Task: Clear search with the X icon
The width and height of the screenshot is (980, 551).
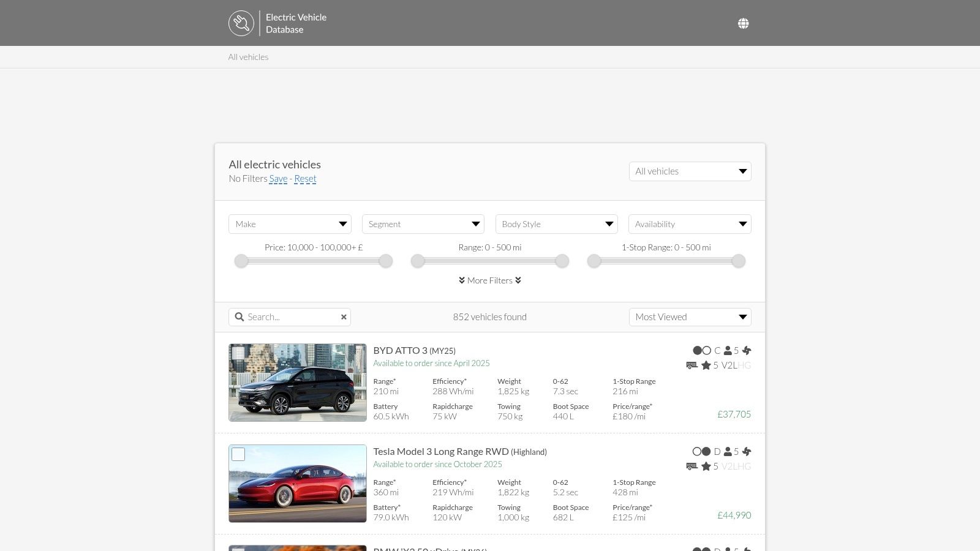Action: click(x=344, y=317)
